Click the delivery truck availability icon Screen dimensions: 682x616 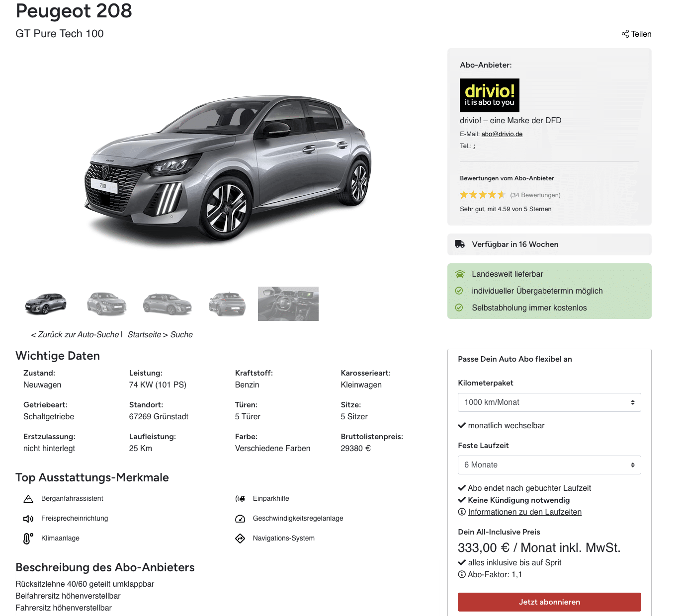point(460,244)
